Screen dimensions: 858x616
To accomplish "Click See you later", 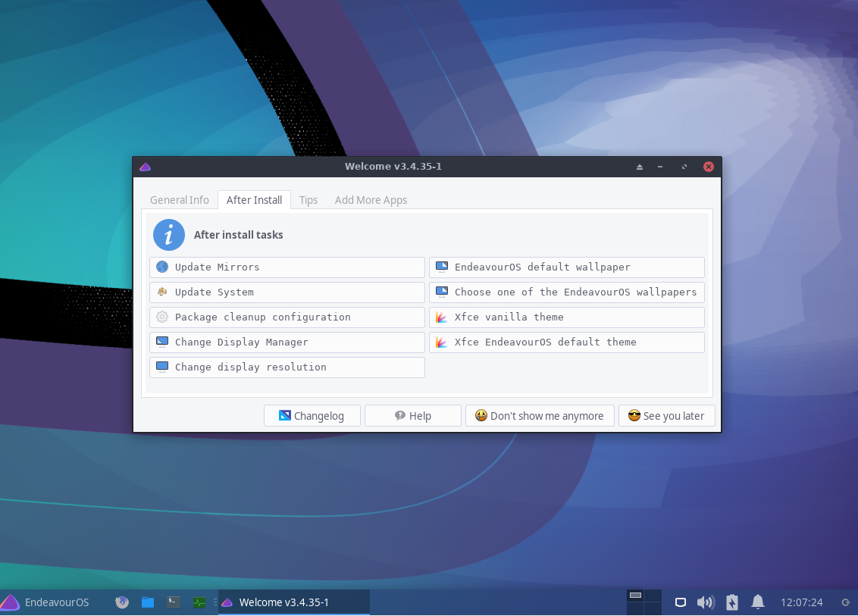I will pos(666,416).
